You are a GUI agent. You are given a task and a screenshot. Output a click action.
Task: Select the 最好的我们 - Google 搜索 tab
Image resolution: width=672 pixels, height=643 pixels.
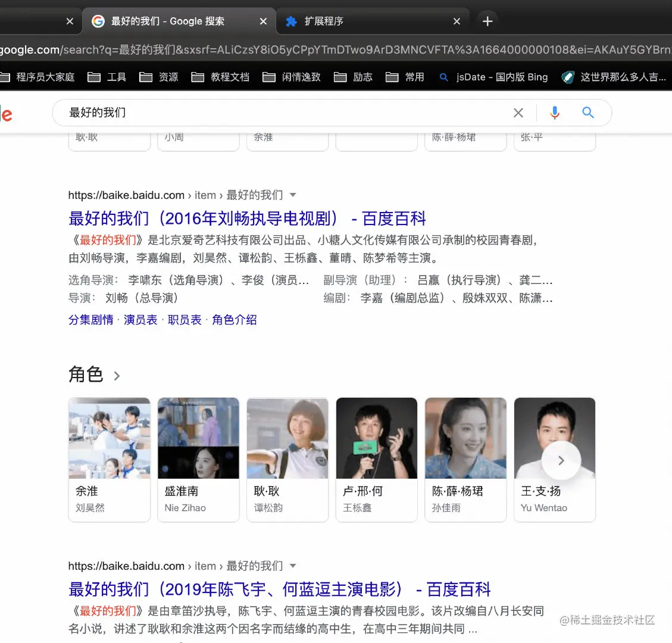(179, 21)
